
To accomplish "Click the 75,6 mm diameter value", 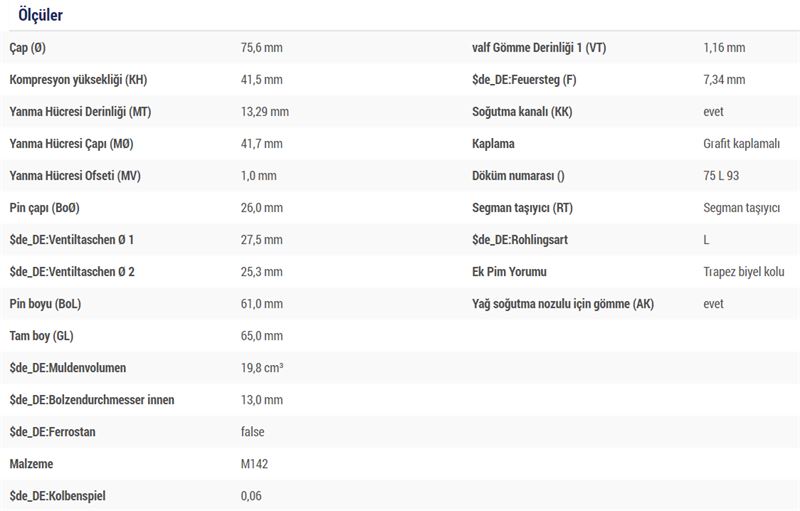I will [x=262, y=48].
